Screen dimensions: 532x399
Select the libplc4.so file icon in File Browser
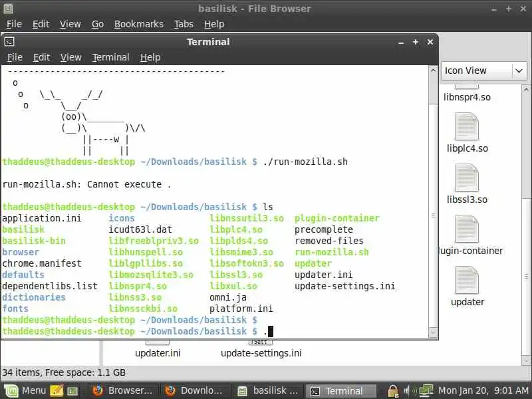[467, 126]
